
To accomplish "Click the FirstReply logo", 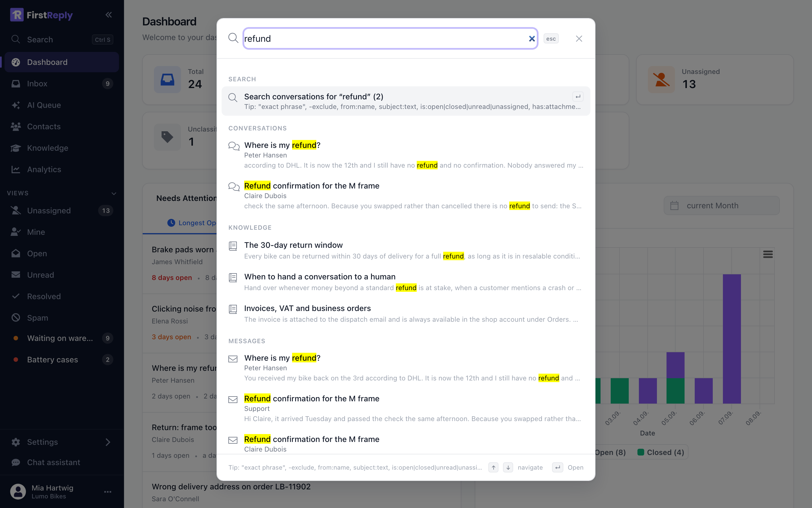I will tap(41, 15).
